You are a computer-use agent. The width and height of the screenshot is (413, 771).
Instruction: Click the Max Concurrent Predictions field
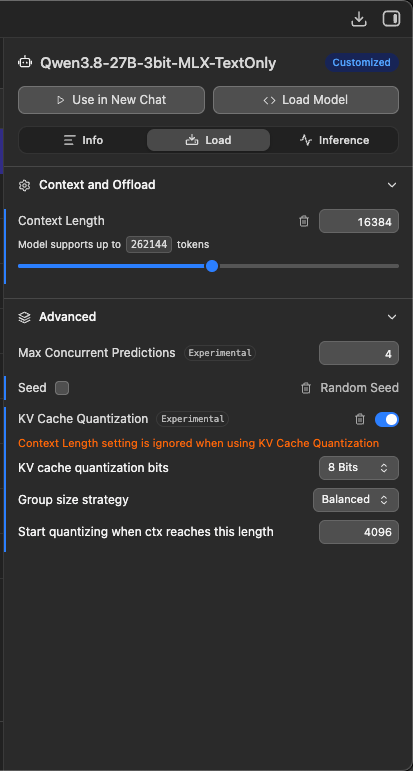(x=359, y=353)
